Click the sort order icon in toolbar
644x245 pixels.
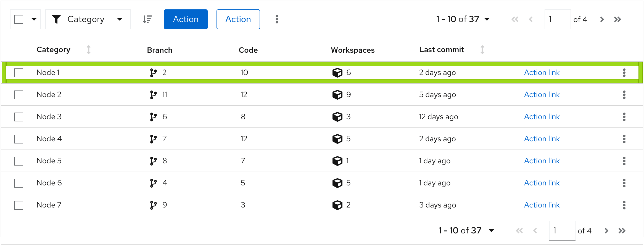(147, 19)
